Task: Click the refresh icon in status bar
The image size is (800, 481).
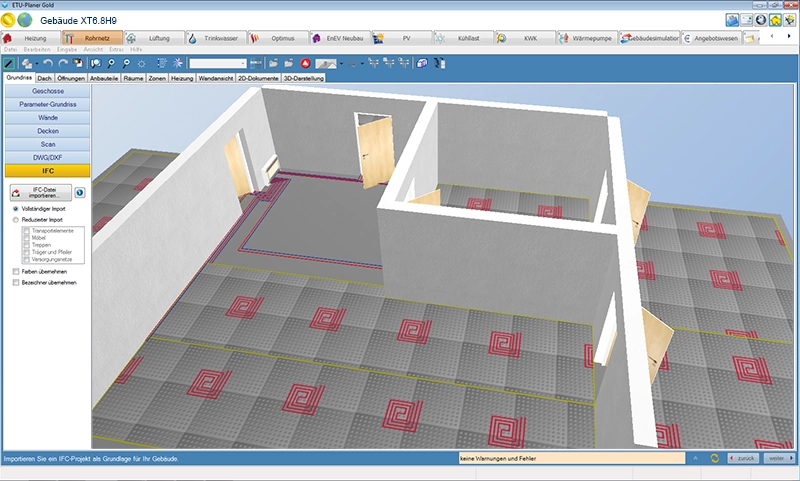Action: click(x=713, y=458)
